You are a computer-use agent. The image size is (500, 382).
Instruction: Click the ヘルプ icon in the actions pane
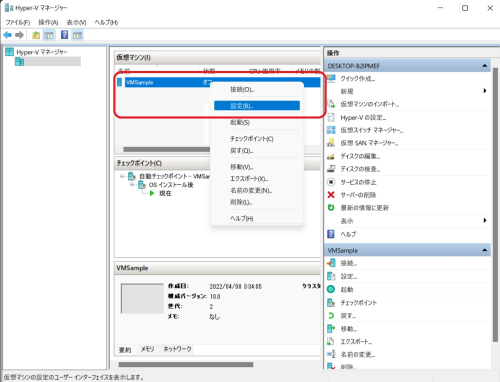coord(331,234)
